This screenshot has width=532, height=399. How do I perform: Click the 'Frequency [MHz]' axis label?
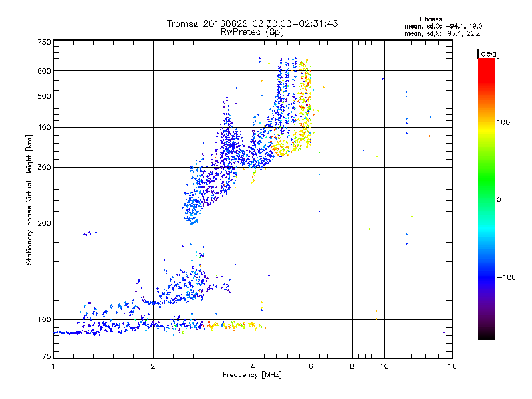[252, 375]
